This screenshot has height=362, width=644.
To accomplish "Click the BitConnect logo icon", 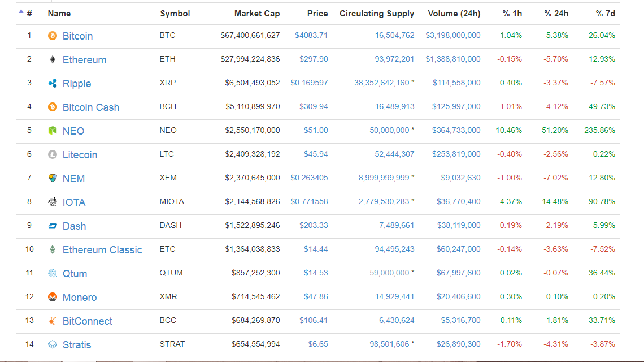I will pyautogui.click(x=53, y=321).
